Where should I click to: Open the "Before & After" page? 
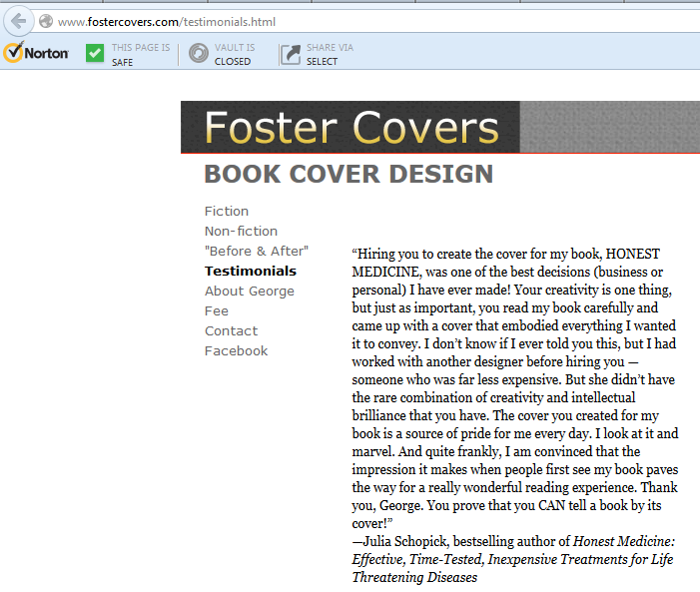pos(257,251)
